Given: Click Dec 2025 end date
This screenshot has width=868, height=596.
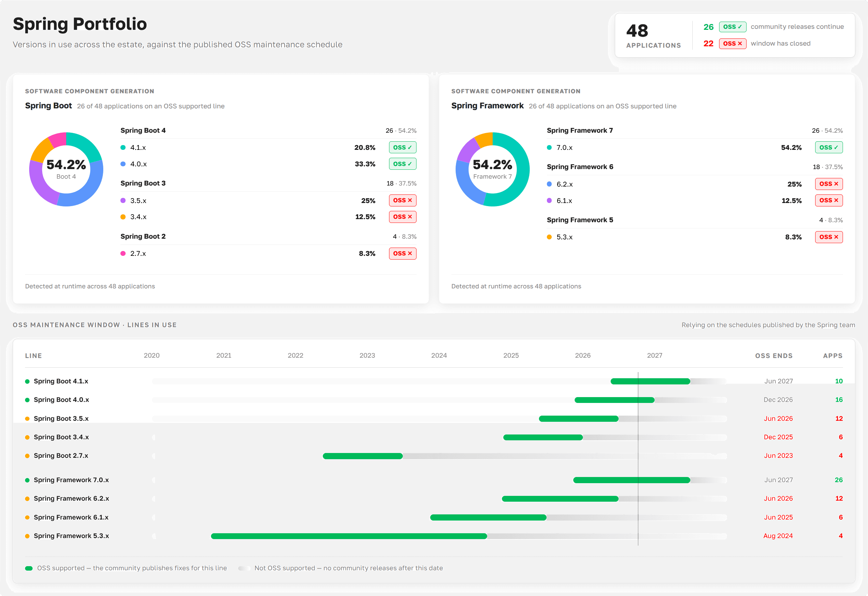Looking at the screenshot, I should click(x=778, y=437).
